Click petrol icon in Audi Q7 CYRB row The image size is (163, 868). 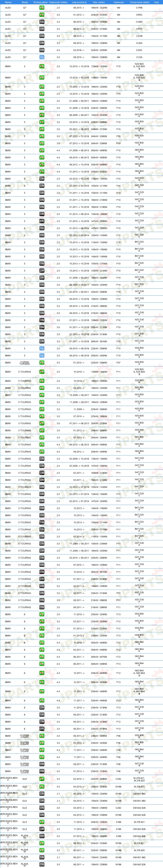(x=42, y=8)
